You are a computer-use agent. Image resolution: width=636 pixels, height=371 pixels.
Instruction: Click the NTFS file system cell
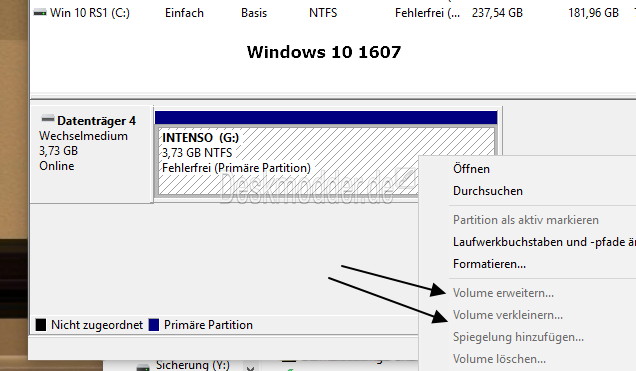[323, 13]
